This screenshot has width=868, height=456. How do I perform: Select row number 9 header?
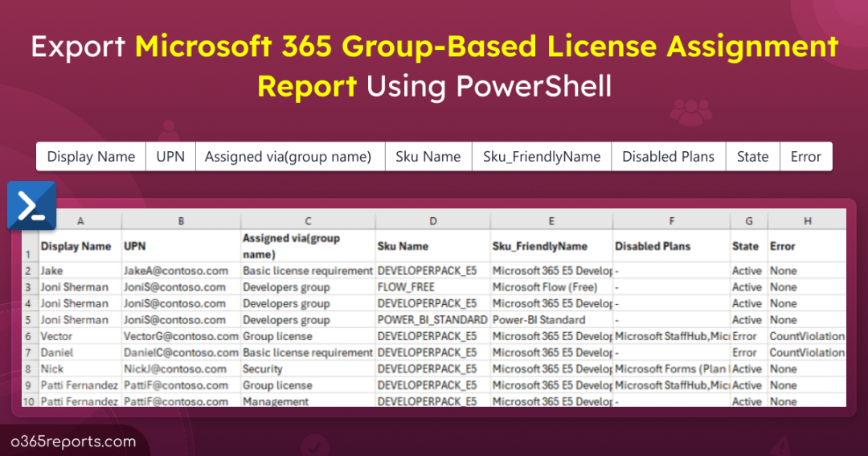coord(30,385)
